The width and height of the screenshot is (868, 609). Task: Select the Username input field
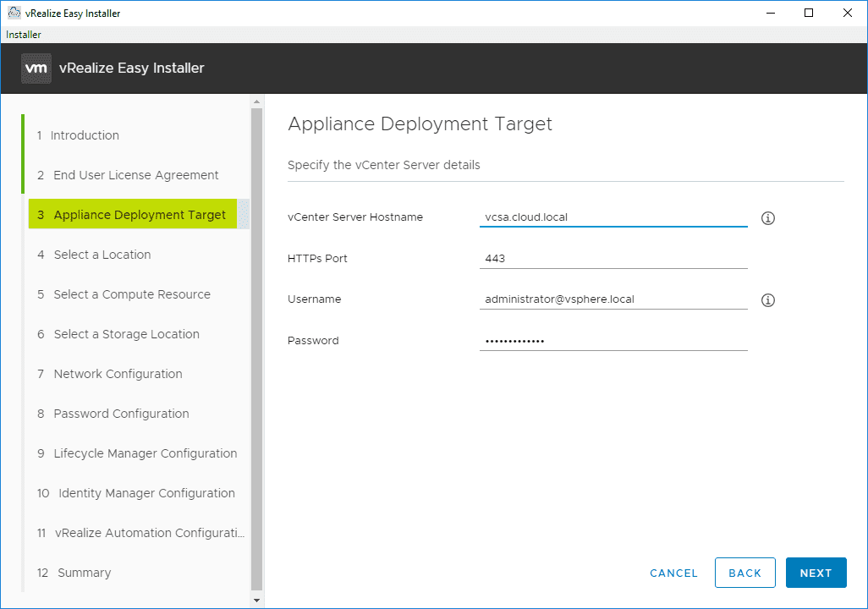click(613, 299)
